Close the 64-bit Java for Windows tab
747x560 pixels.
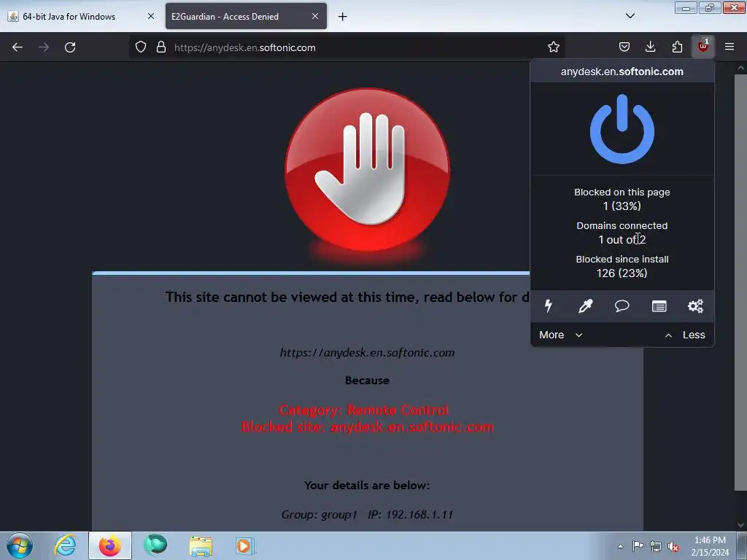coord(150,16)
